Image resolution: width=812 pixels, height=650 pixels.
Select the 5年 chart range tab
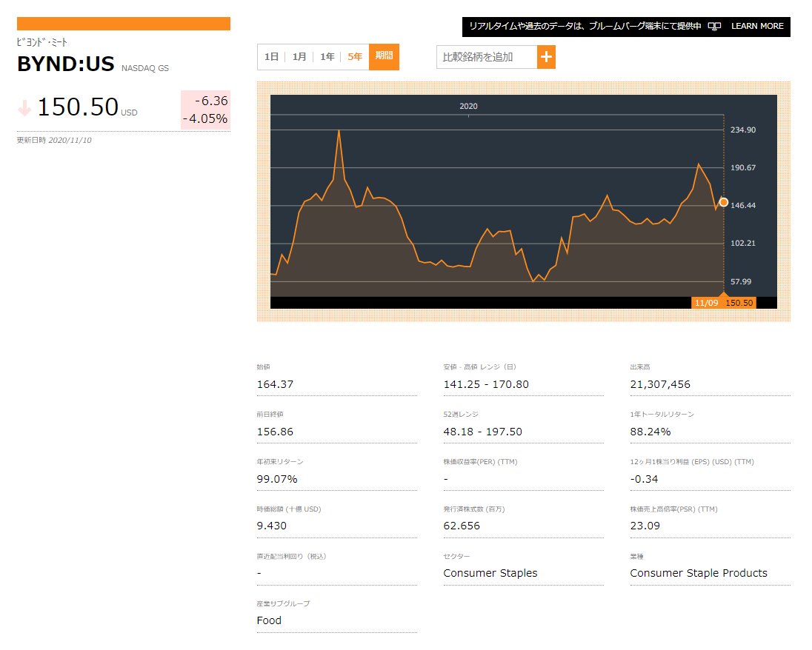[x=355, y=57]
